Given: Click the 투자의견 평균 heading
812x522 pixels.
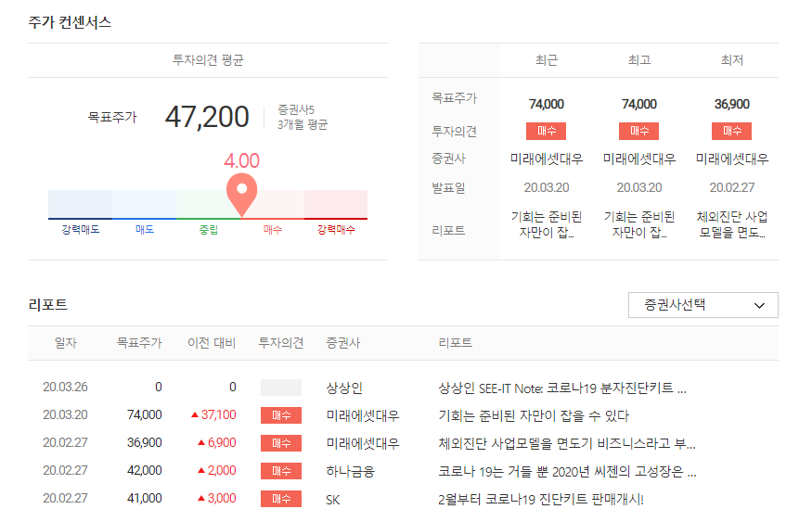Looking at the screenshot, I should (x=208, y=60).
